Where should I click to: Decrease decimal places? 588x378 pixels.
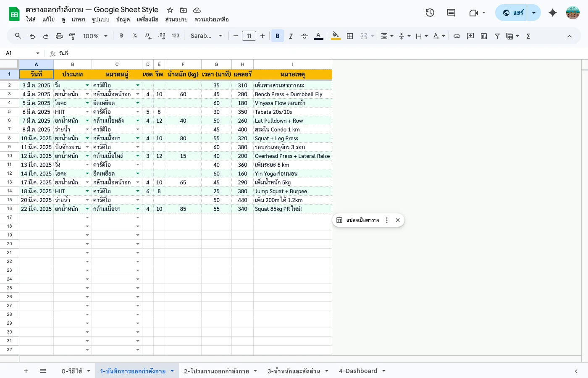click(148, 36)
